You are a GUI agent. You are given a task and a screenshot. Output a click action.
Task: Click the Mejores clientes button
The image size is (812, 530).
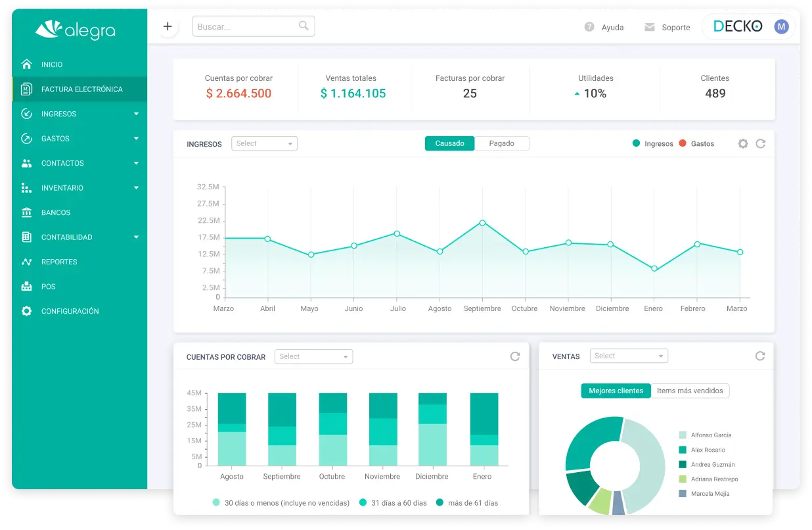pyautogui.click(x=616, y=391)
